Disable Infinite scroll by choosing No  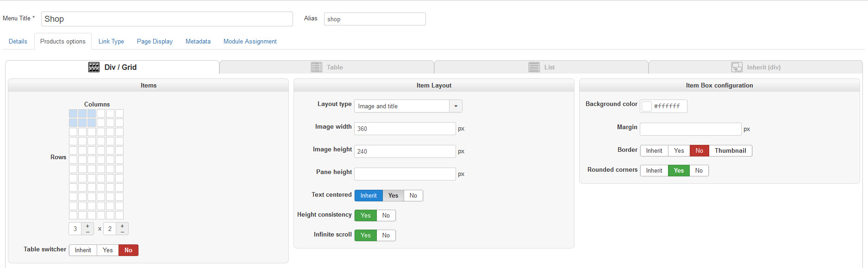(386, 236)
